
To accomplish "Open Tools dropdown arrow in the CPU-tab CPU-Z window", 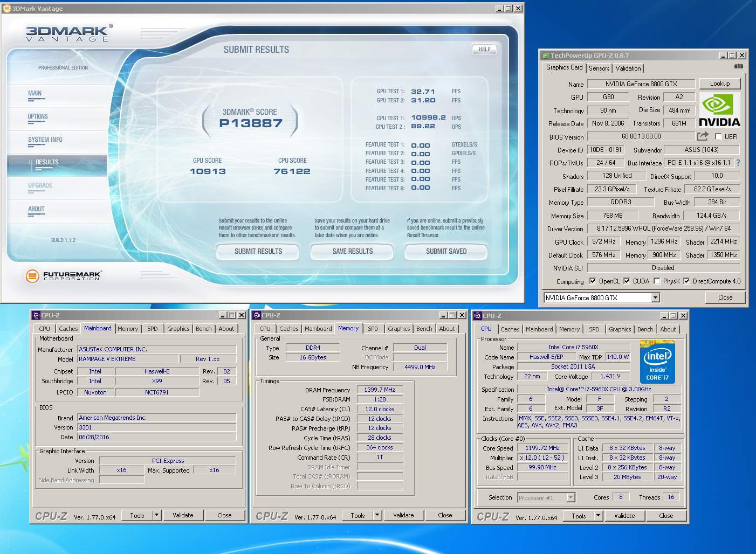I will tap(598, 516).
